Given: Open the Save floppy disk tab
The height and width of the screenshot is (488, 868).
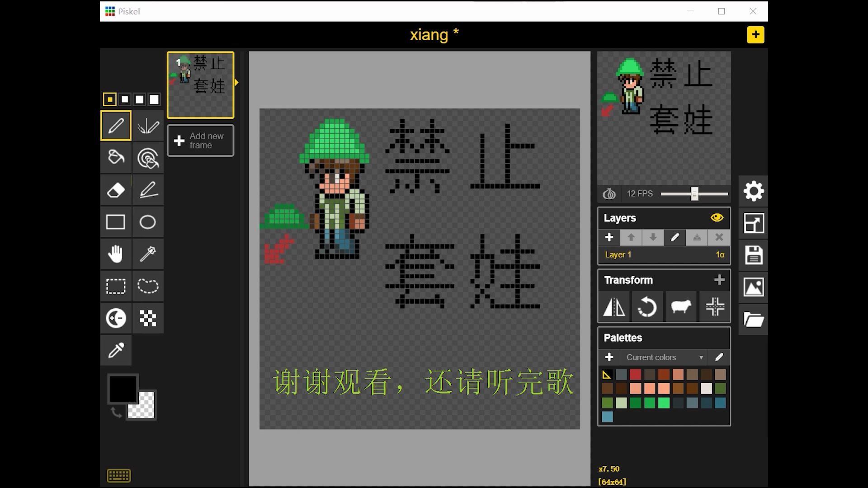Looking at the screenshot, I should (754, 255).
